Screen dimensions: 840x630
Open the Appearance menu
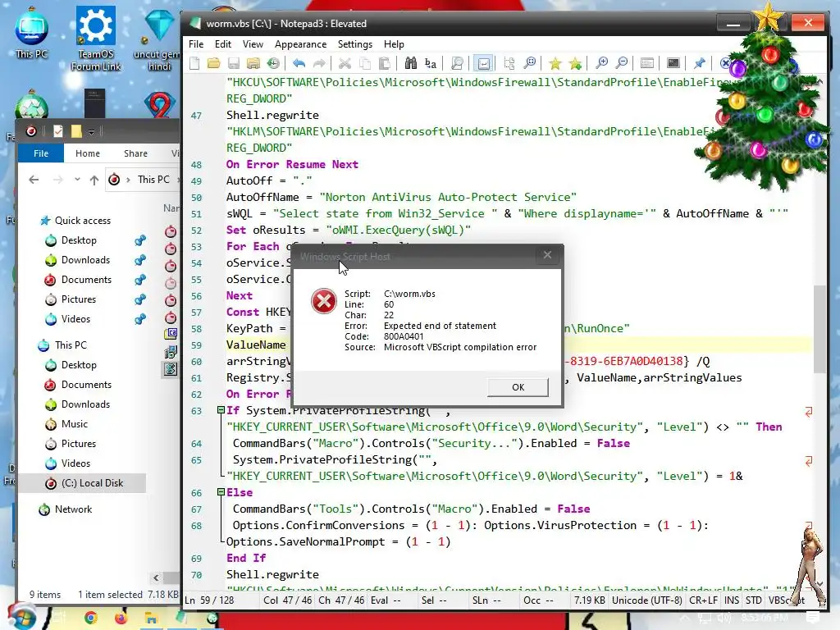(x=300, y=44)
